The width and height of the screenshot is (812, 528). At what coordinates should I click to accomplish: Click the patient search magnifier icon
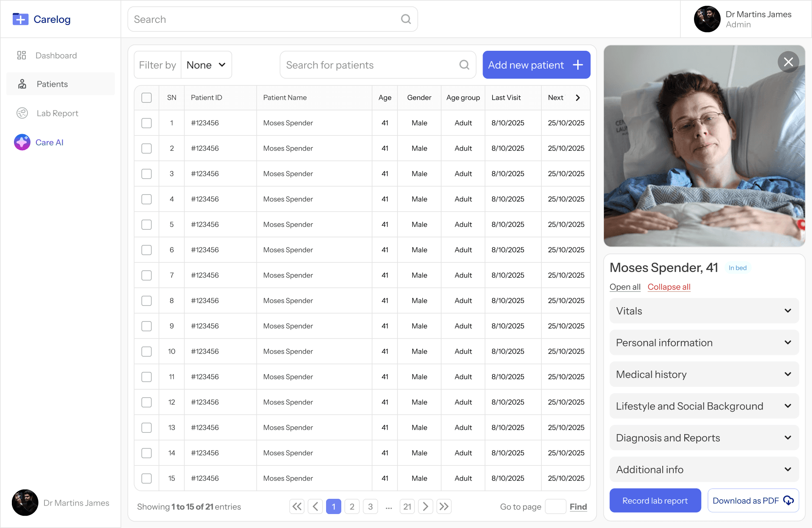click(x=464, y=65)
